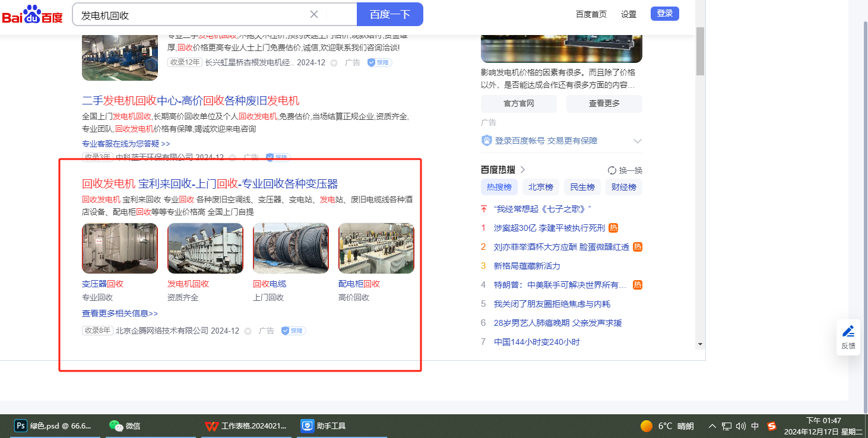Click the 百度一下 search button
The width and height of the screenshot is (868, 438).
point(390,14)
